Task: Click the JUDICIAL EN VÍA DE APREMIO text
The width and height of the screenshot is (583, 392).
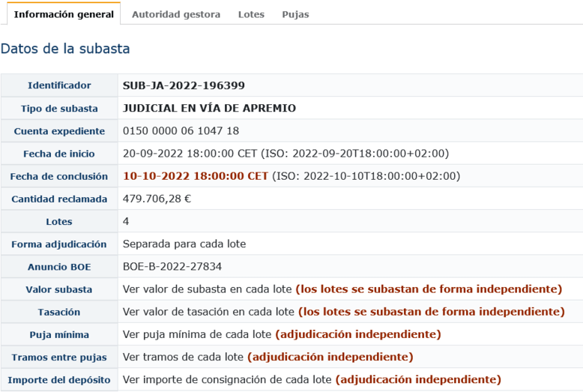Action: click(209, 108)
